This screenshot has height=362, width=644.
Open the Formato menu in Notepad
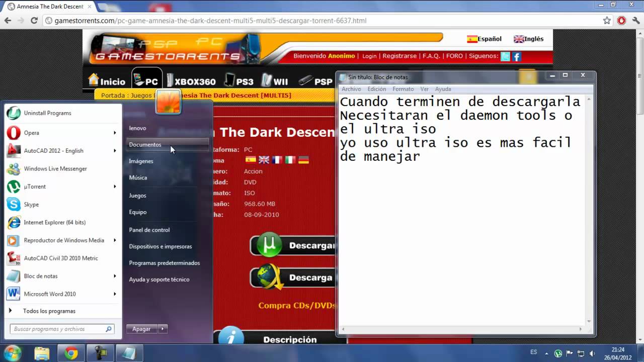click(403, 89)
